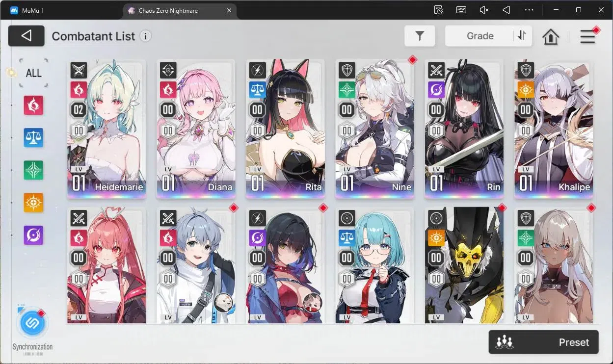Click Rita's lightning class icon
This screenshot has width=613, height=364.
pos(257,71)
